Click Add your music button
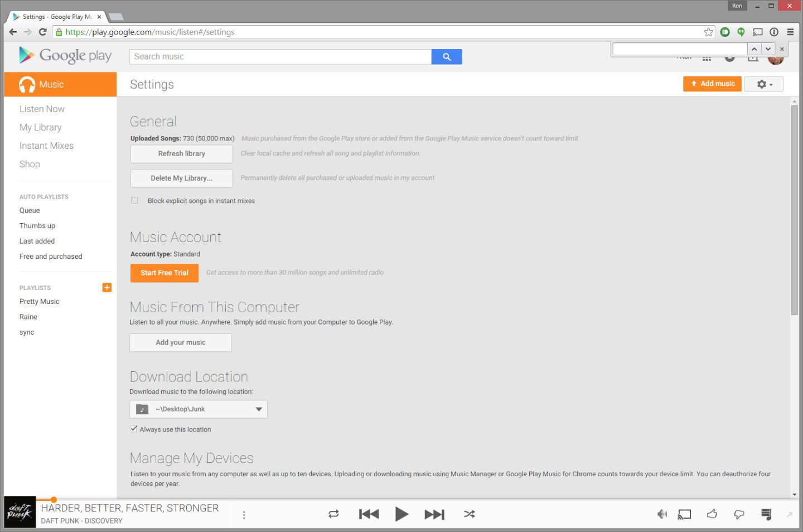803x532 pixels. tap(181, 342)
